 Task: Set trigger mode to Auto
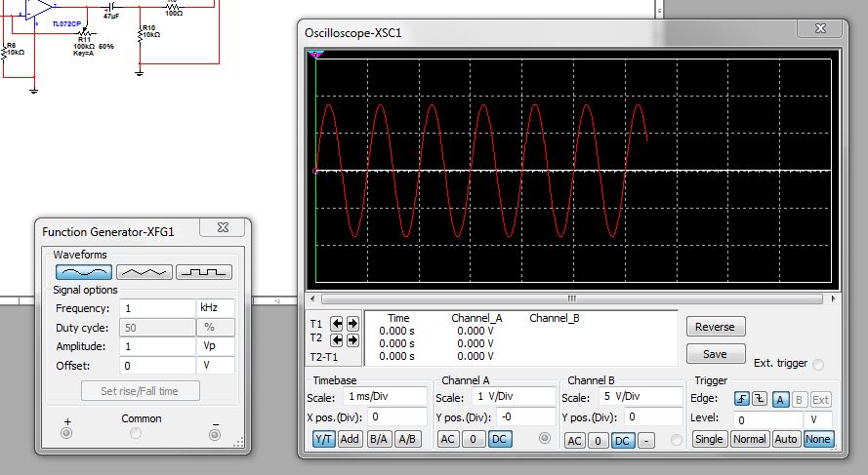pyautogui.click(x=786, y=439)
